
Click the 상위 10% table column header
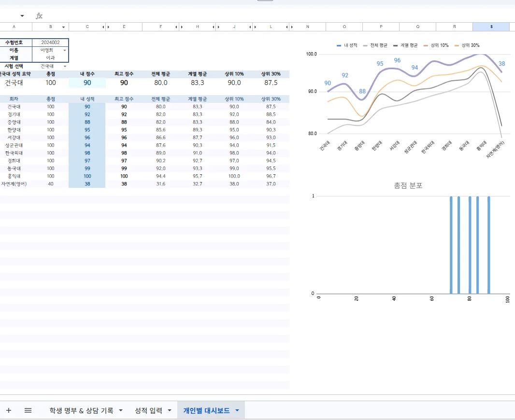234,99
